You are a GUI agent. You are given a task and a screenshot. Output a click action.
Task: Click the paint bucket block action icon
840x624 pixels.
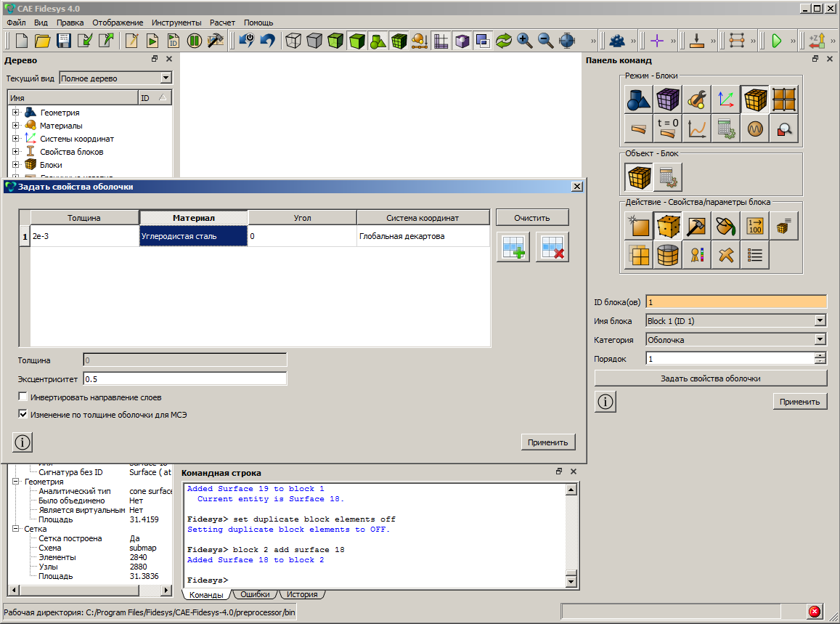726,226
